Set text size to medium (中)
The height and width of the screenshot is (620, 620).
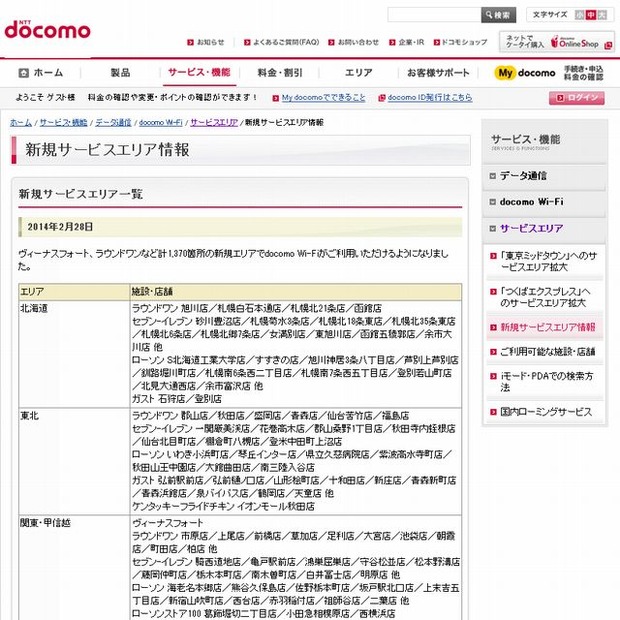(591, 15)
